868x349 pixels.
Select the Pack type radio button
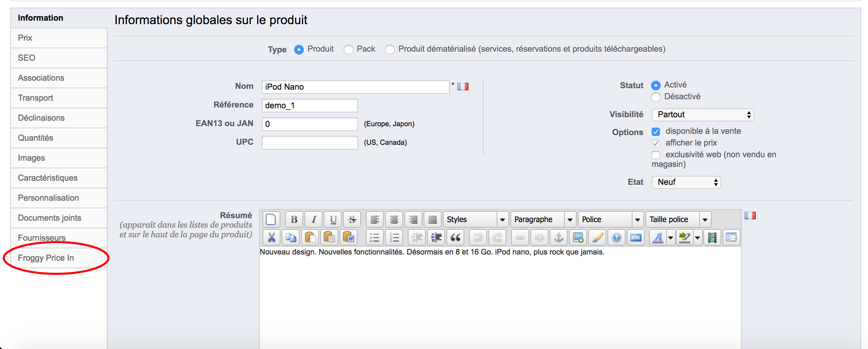(349, 50)
